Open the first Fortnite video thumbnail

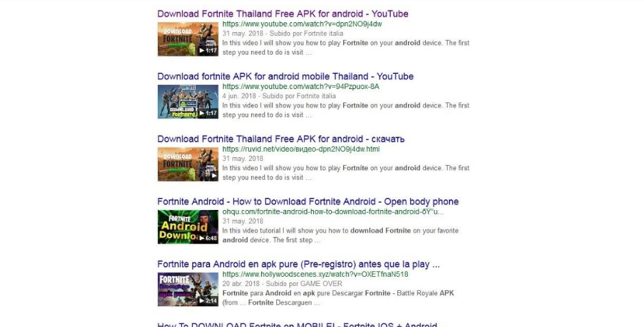click(x=188, y=39)
